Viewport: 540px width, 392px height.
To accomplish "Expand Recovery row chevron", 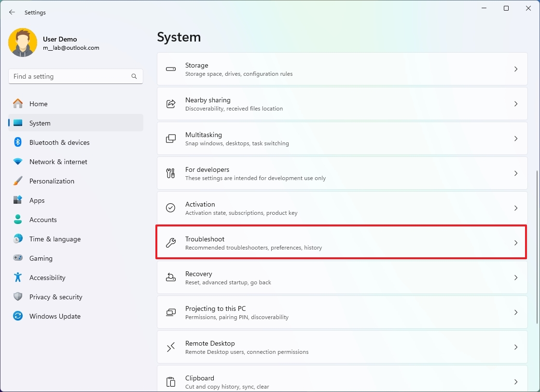I will point(515,278).
